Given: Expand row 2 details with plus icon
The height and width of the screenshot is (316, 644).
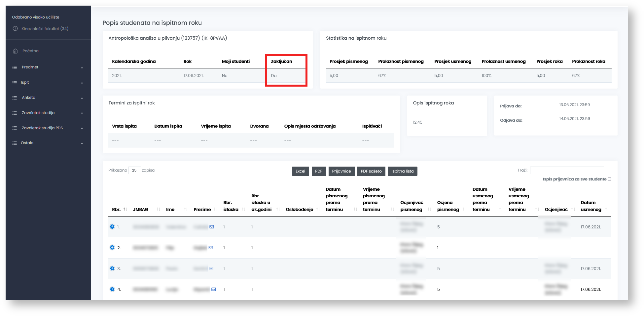Looking at the screenshot, I should [112, 248].
